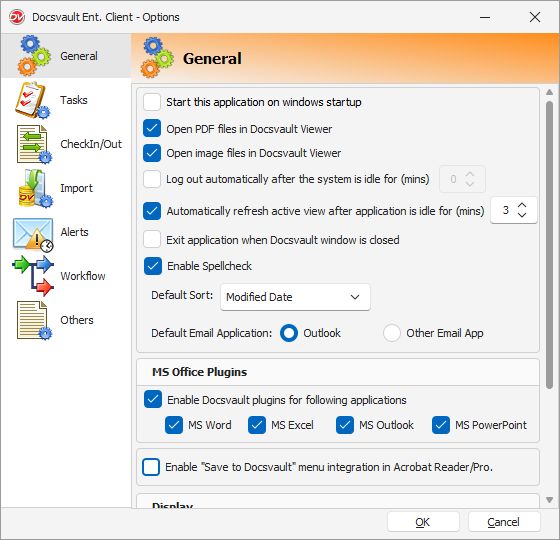Uncheck Open image files in Docsvault Viewer
Screen dimensions: 560x540
tap(152, 153)
